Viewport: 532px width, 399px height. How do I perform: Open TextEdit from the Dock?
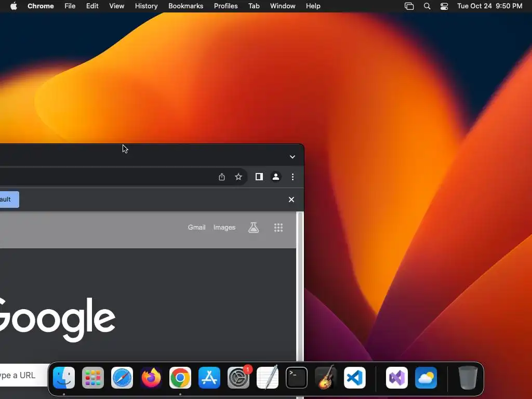268,378
